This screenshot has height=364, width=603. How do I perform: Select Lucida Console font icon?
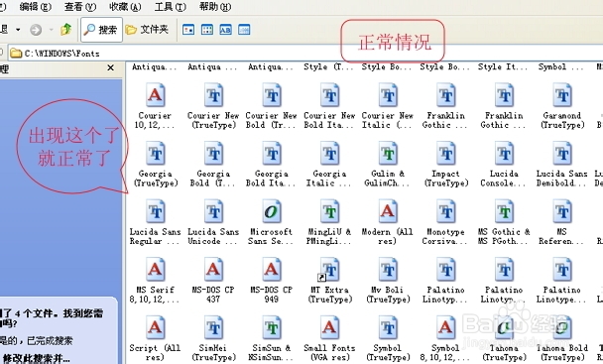point(504,153)
